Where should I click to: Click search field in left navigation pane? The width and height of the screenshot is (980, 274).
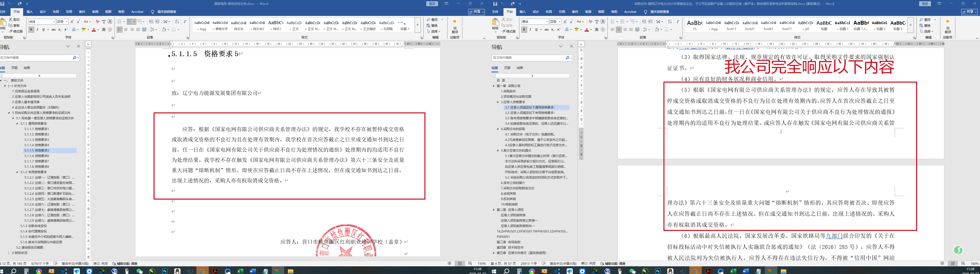(36, 58)
